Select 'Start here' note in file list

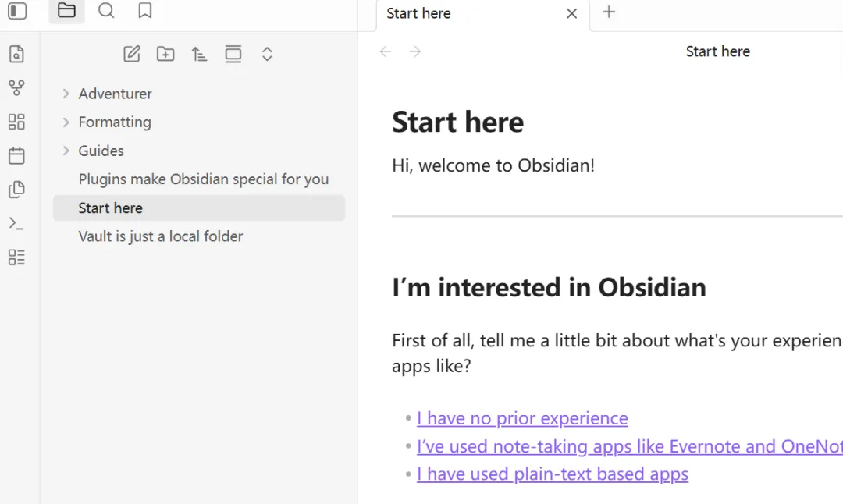pyautogui.click(x=199, y=208)
